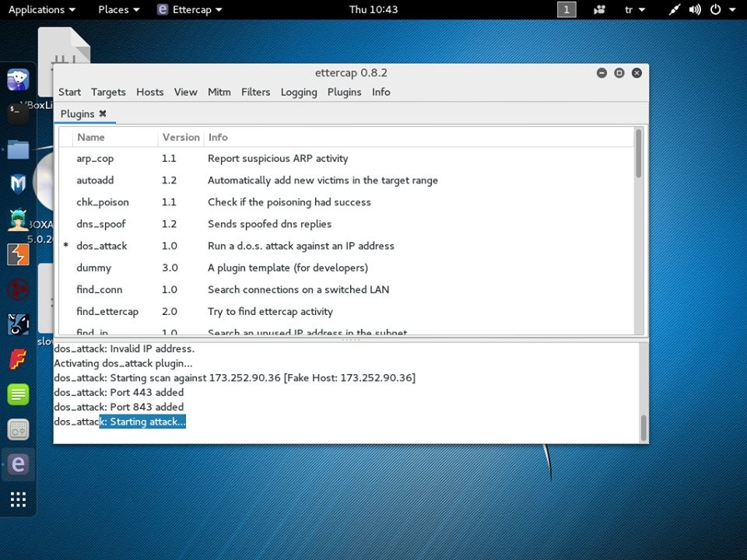The image size is (747, 560).
Task: Close the ettercap window
Action: [x=637, y=73]
